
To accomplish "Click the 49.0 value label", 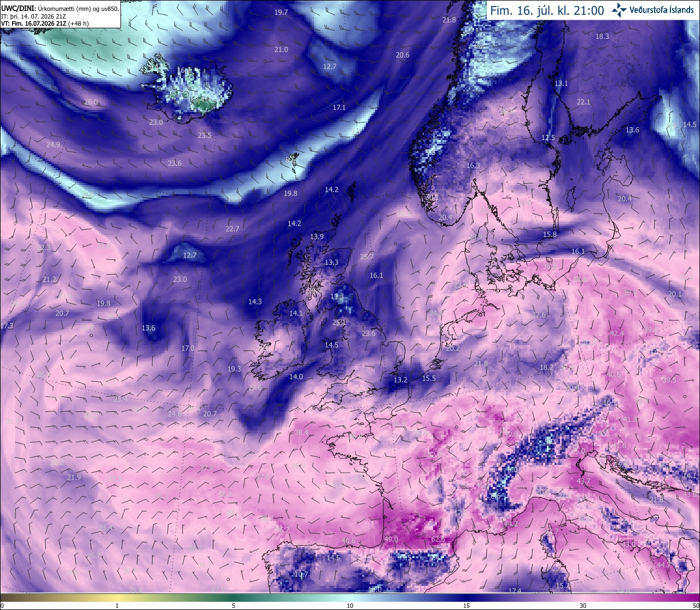I will 391,539.
